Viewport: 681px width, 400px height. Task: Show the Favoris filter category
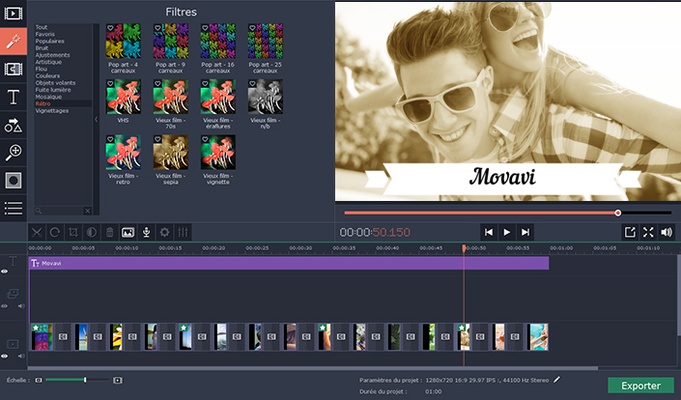[45, 34]
